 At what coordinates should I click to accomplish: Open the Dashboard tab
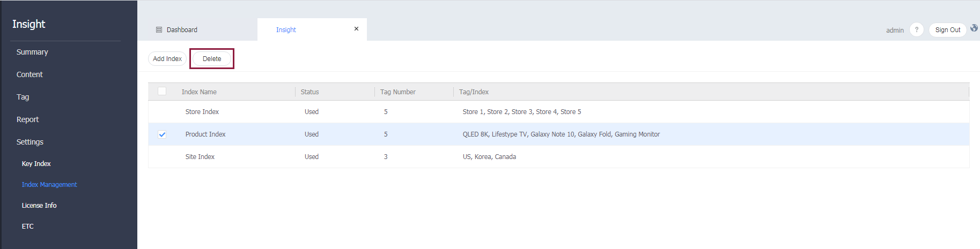[182, 30]
